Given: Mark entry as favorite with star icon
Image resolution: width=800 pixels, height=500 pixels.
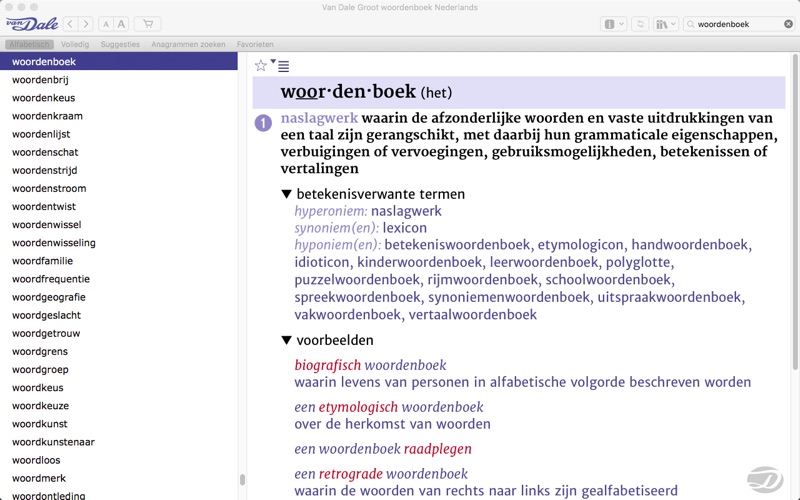Looking at the screenshot, I should click(261, 65).
